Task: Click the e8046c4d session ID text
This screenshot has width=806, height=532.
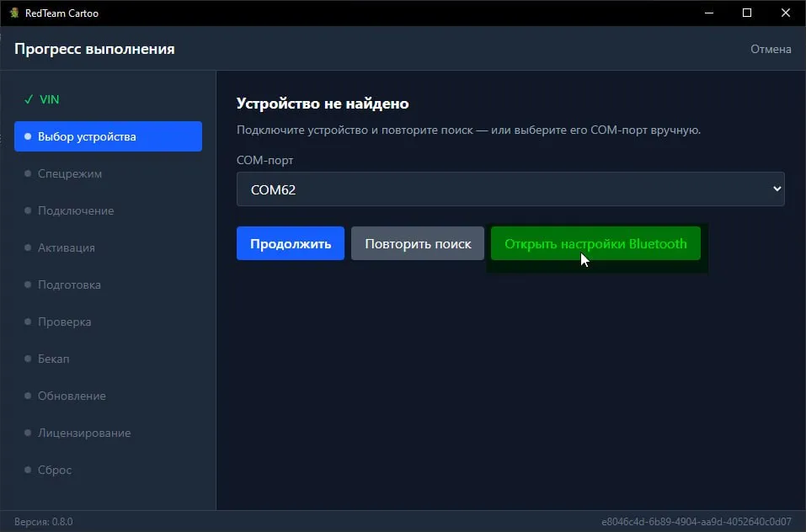Action: tap(697, 522)
